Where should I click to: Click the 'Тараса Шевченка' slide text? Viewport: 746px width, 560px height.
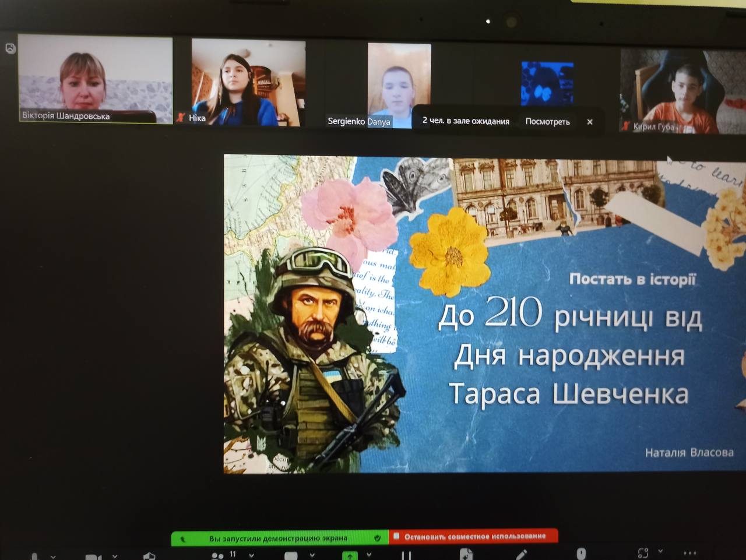[569, 393]
